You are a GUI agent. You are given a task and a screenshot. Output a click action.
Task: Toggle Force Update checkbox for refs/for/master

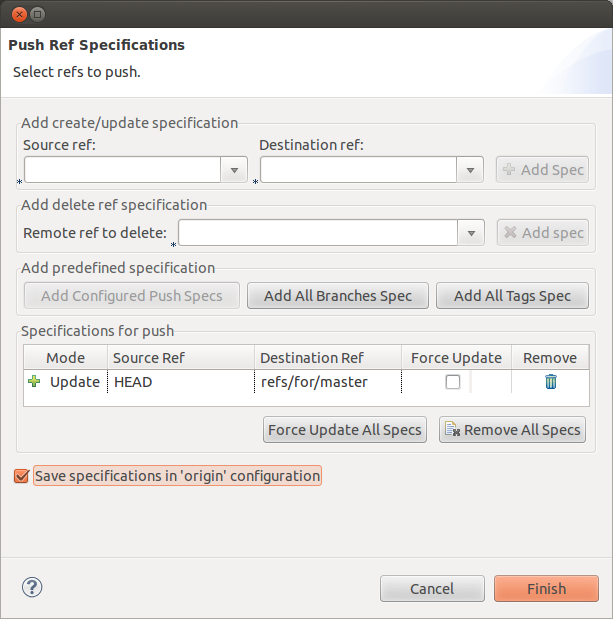pos(453,382)
